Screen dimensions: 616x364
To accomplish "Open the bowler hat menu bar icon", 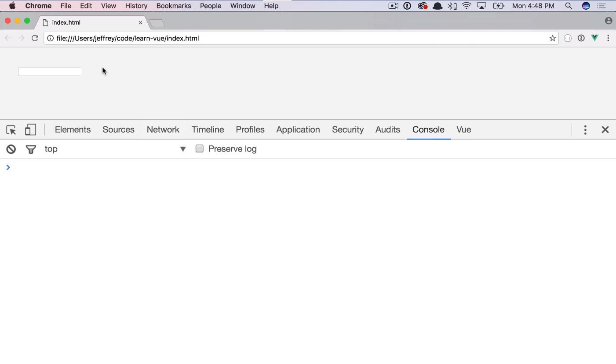I will (x=437, y=6).
